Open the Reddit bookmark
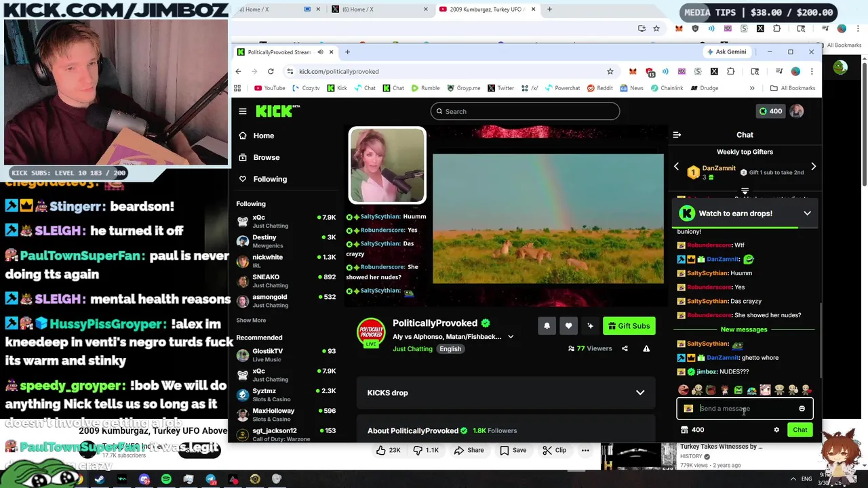Viewport: 868px width, 488px height. pos(600,88)
